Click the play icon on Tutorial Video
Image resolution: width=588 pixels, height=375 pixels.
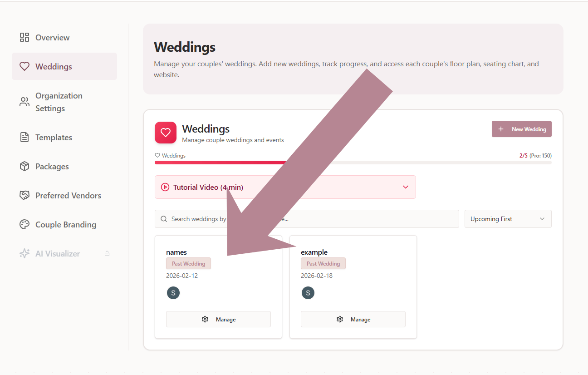pos(165,187)
